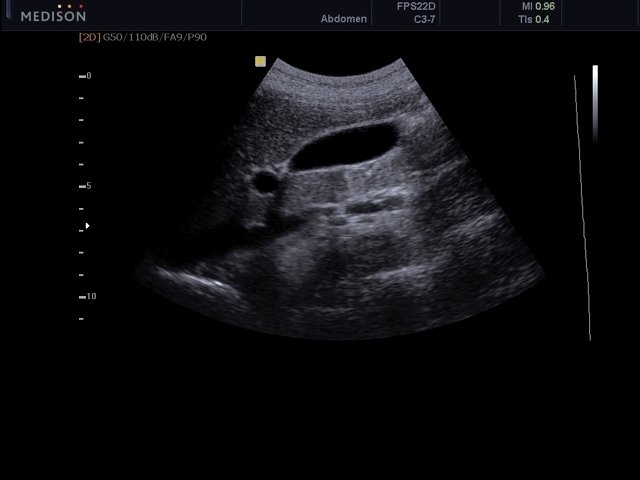Click the Abdomen preset label
The width and height of the screenshot is (640, 480).
[x=343, y=19]
